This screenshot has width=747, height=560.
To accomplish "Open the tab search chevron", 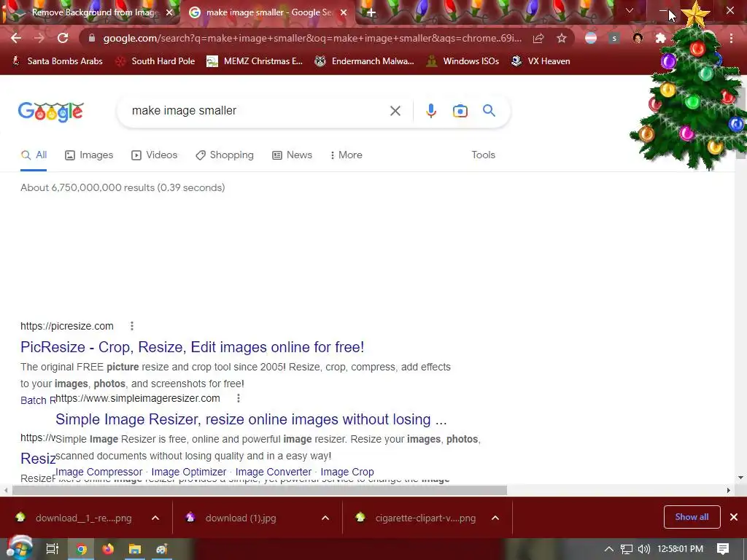I will [630, 10].
